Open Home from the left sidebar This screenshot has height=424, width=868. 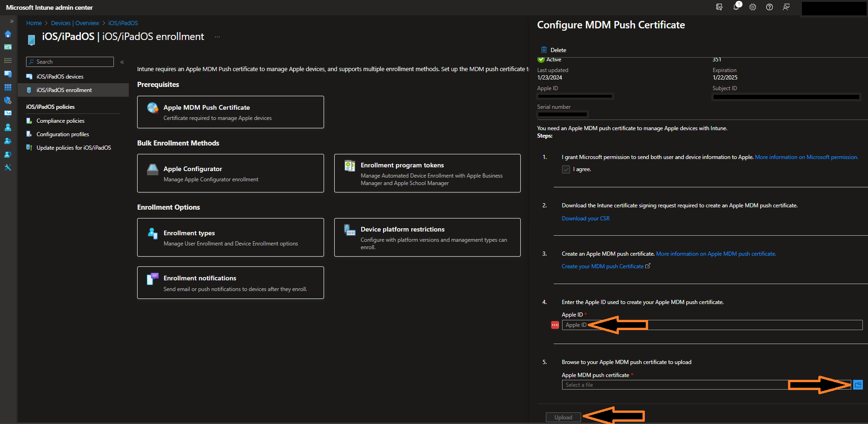tap(7, 34)
